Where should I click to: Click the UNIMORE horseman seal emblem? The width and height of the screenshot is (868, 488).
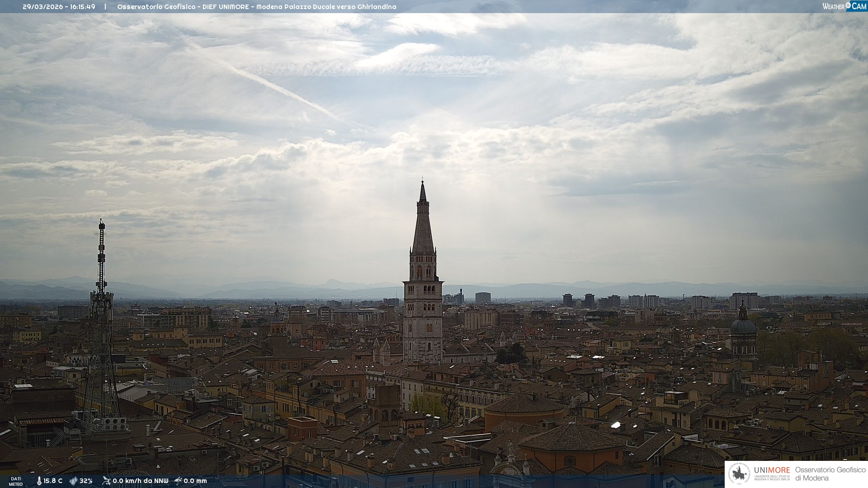click(x=739, y=474)
